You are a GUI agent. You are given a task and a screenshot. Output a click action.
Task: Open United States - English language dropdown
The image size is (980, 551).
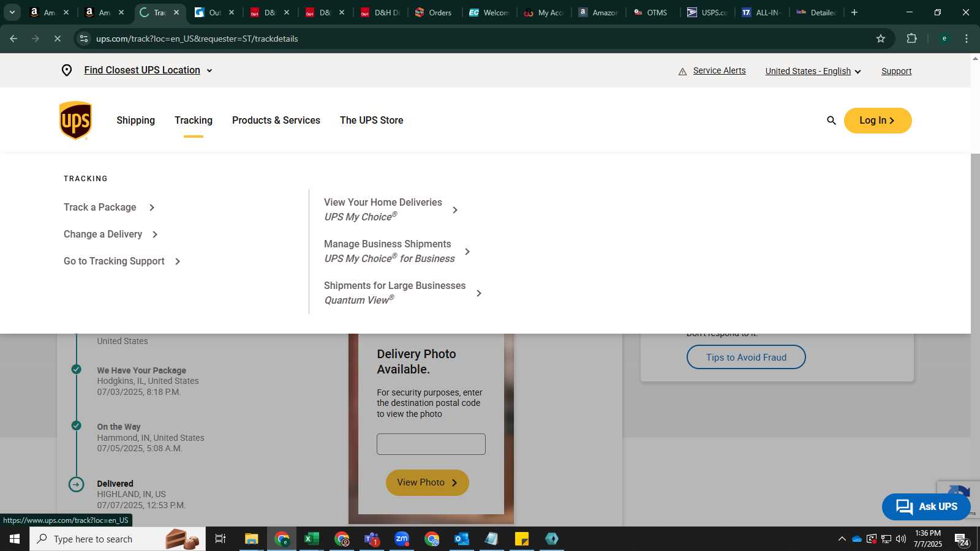[x=813, y=71]
